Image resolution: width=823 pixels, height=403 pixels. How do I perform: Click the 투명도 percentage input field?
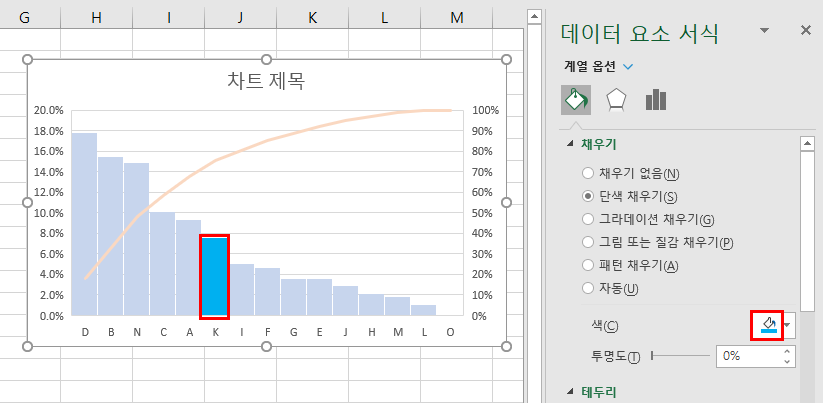tap(748, 356)
